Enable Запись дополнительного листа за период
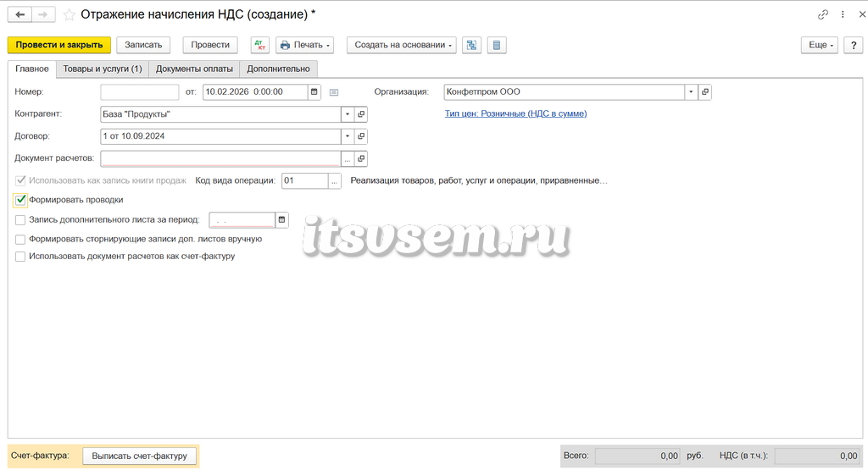The width and height of the screenshot is (868, 470). (x=20, y=220)
